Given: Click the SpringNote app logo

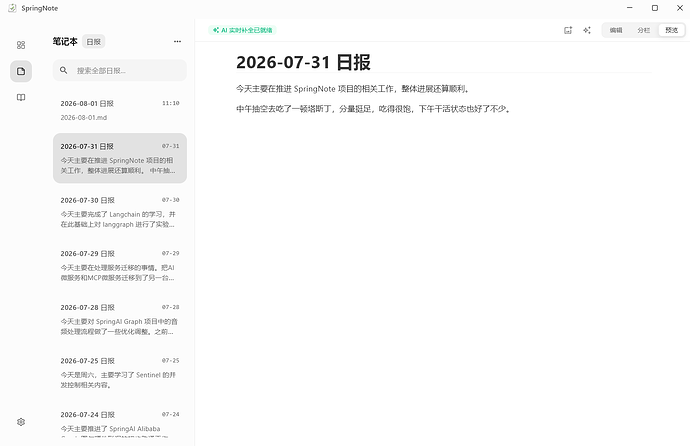Looking at the screenshot, I should 12,8.
